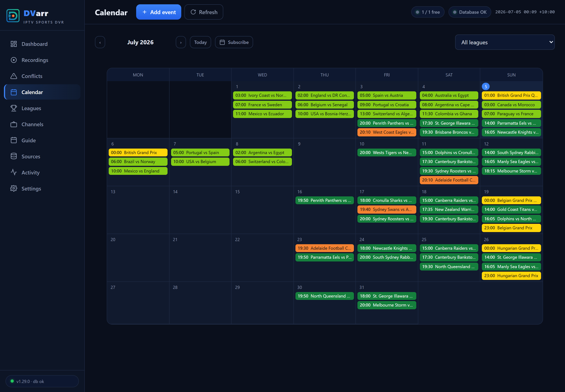This screenshot has width=565, height=392.
Task: Open the Switzerland vs Colo... event
Action: tap(262, 162)
